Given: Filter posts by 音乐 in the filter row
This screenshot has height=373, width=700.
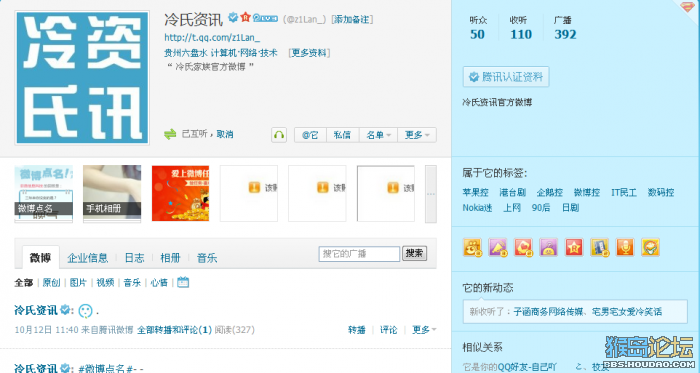Looking at the screenshot, I should point(132,282).
